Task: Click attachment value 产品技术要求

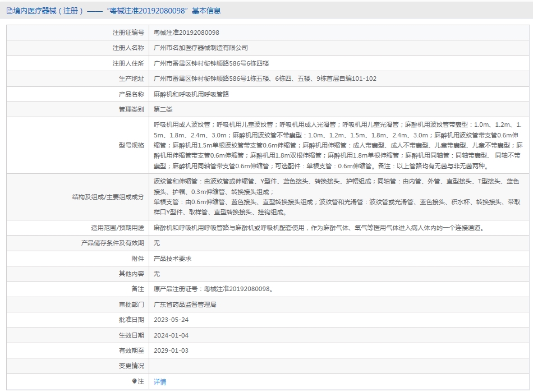Action: pyautogui.click(x=173, y=259)
